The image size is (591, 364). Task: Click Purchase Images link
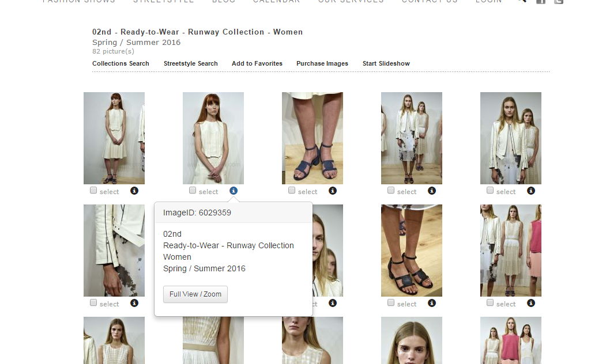pos(322,64)
